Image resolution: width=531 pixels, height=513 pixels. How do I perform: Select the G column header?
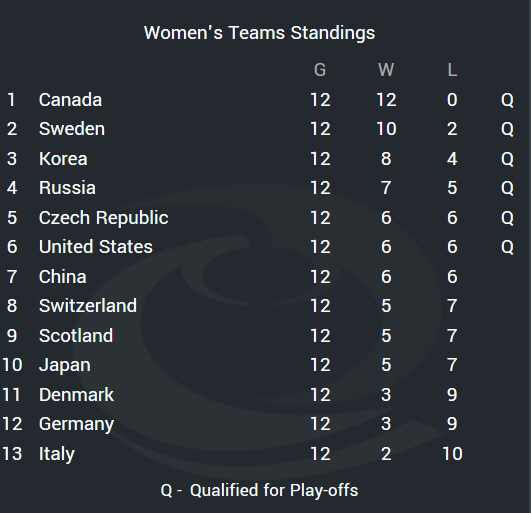(320, 70)
